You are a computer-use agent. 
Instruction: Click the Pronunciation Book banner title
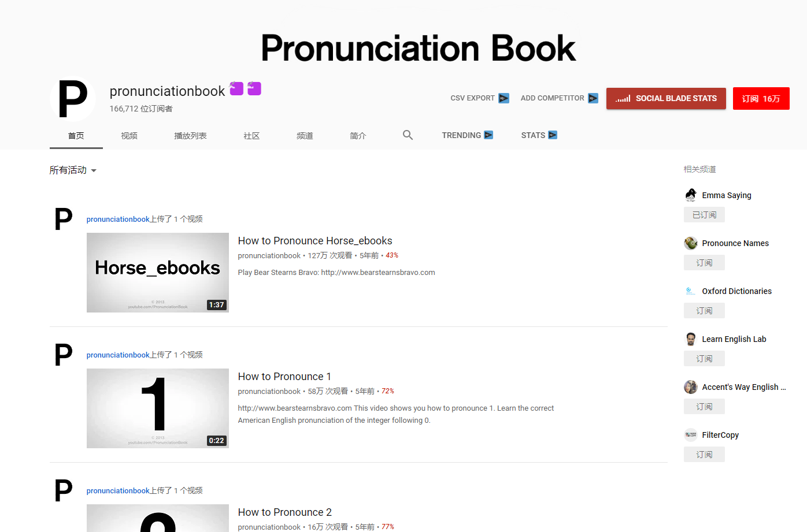click(419, 48)
